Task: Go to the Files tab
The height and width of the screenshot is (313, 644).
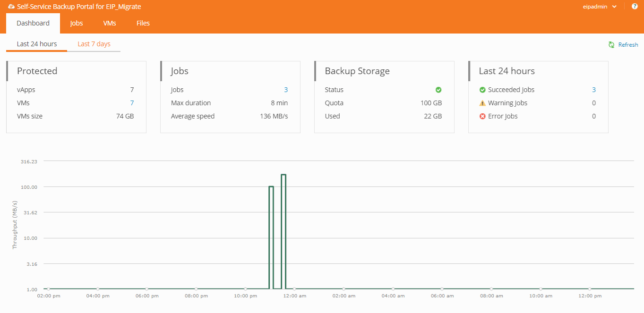Action: click(x=143, y=23)
